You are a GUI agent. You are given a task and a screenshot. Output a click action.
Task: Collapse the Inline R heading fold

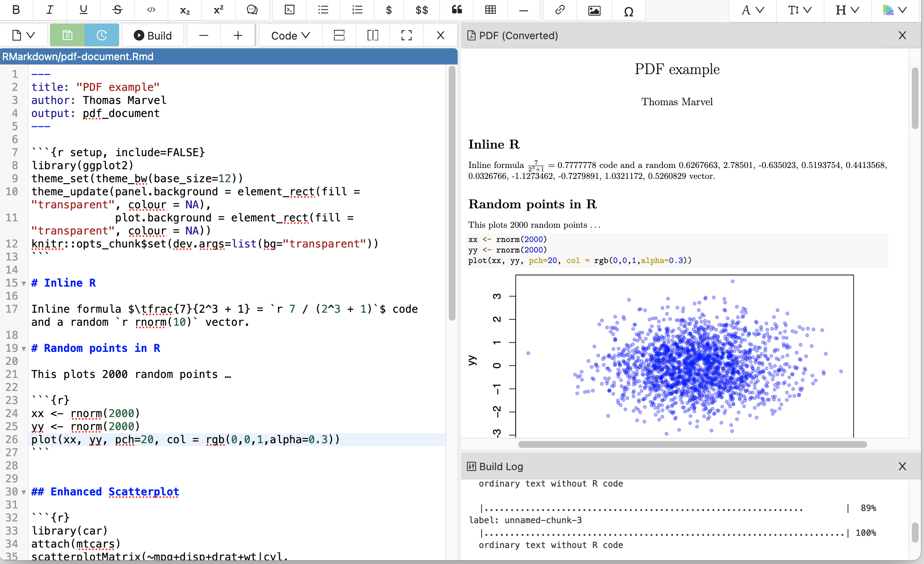click(24, 284)
